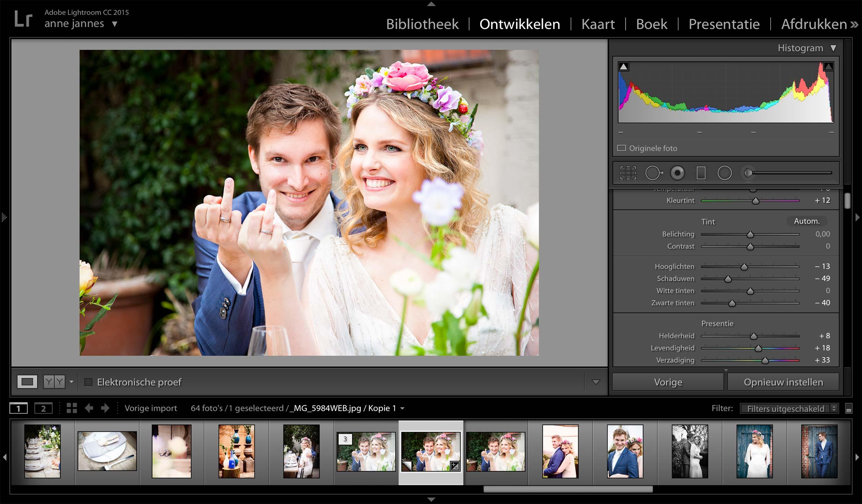Click the Levendigheid value + 18
862x504 pixels.
click(x=822, y=348)
